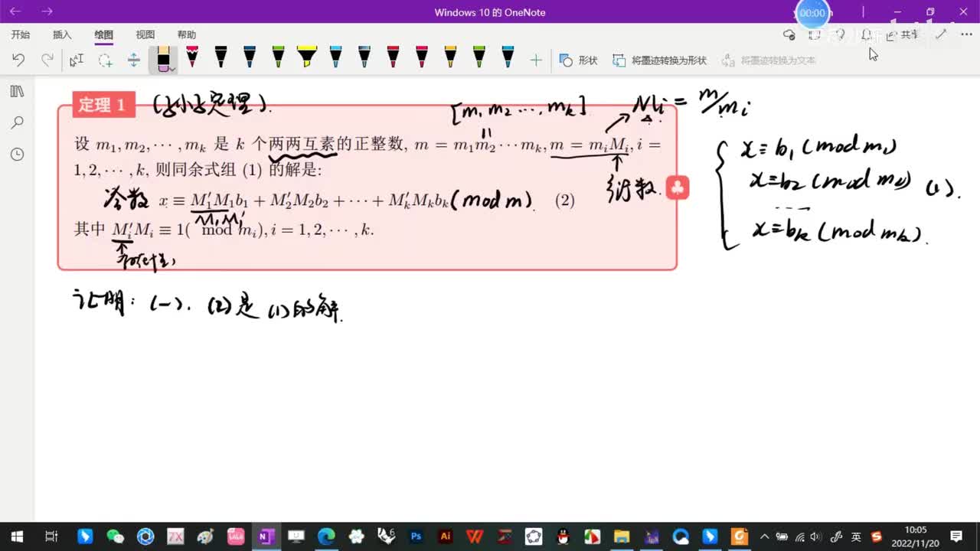This screenshot has height=551, width=980.
Task: Go back with the title-bar back arrow
Action: tap(15, 11)
